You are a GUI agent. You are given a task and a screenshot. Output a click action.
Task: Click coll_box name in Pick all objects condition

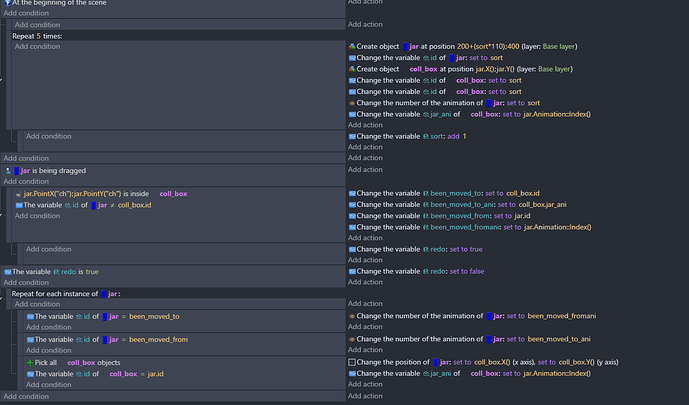click(x=81, y=363)
